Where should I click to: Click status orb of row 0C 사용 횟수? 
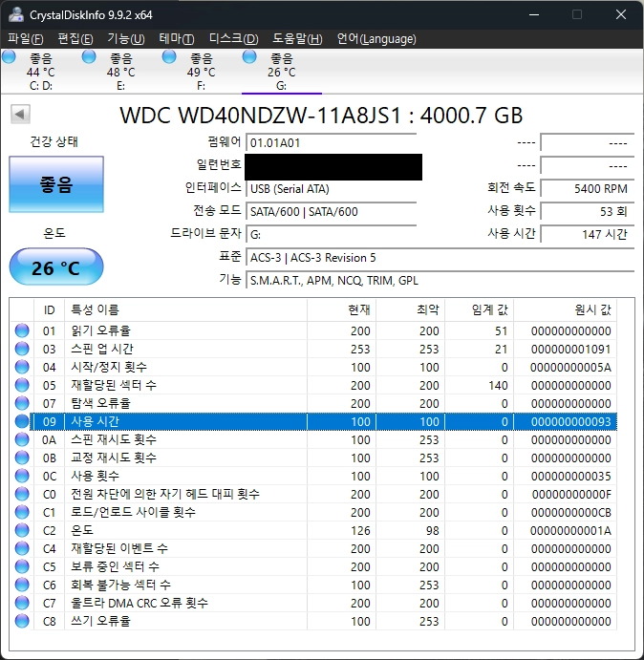tap(22, 476)
